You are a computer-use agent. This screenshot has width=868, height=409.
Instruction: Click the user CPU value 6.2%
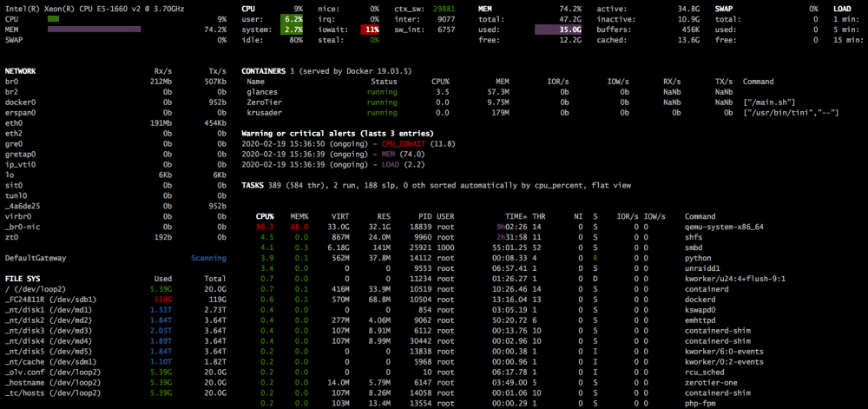coord(292,19)
